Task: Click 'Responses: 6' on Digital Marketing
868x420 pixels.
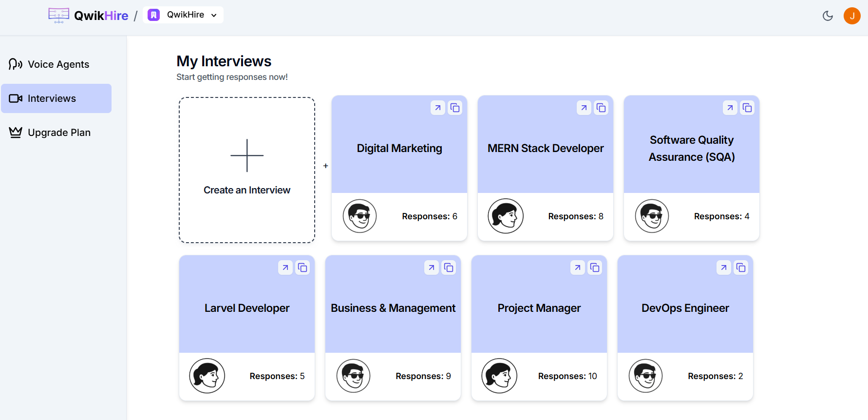Action: tap(430, 216)
